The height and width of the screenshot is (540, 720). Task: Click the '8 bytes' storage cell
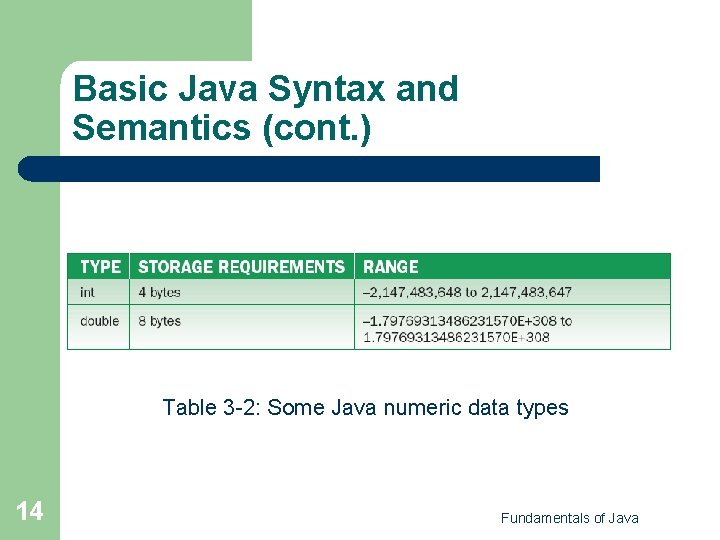click(242, 327)
